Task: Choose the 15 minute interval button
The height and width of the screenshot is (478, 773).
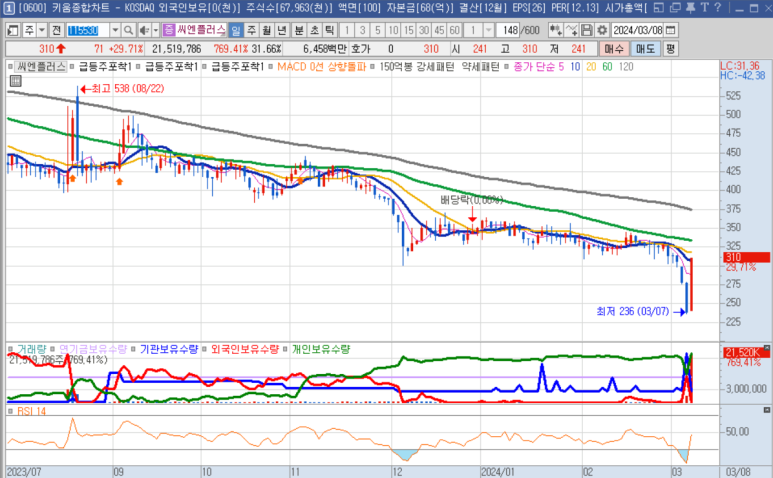Action: point(408,30)
